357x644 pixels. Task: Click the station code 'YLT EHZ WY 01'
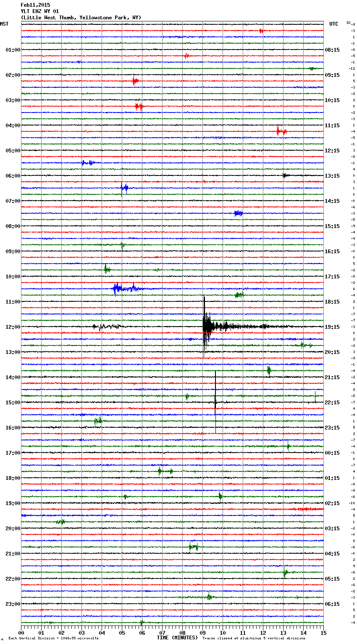(40, 11)
